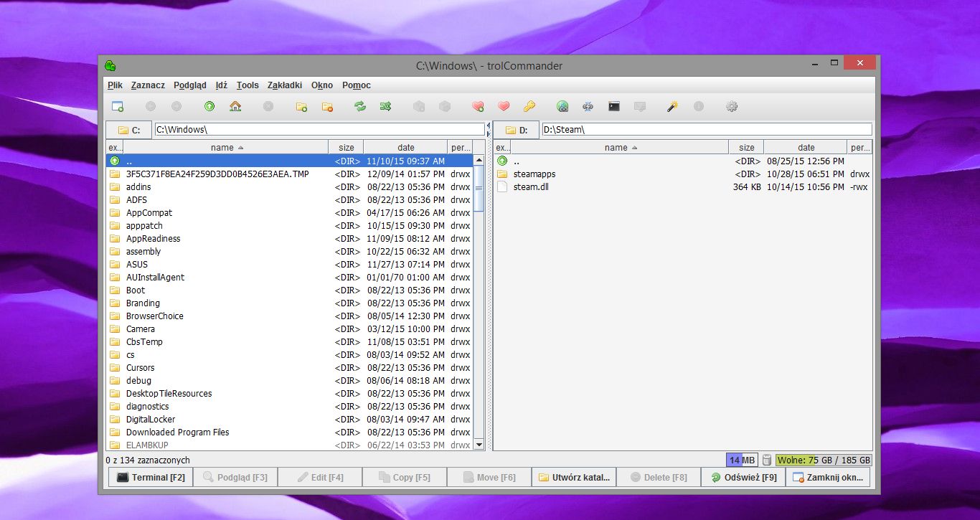Open the Plik menu

pyautogui.click(x=115, y=85)
